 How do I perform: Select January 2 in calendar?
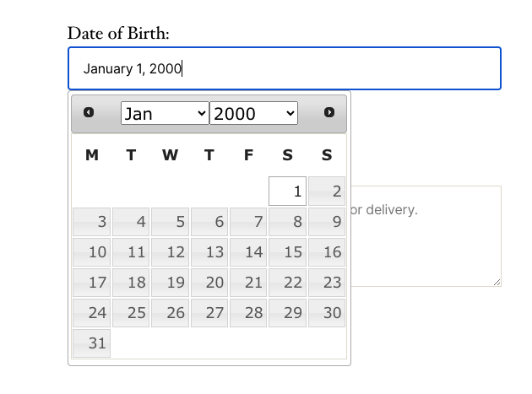327,192
